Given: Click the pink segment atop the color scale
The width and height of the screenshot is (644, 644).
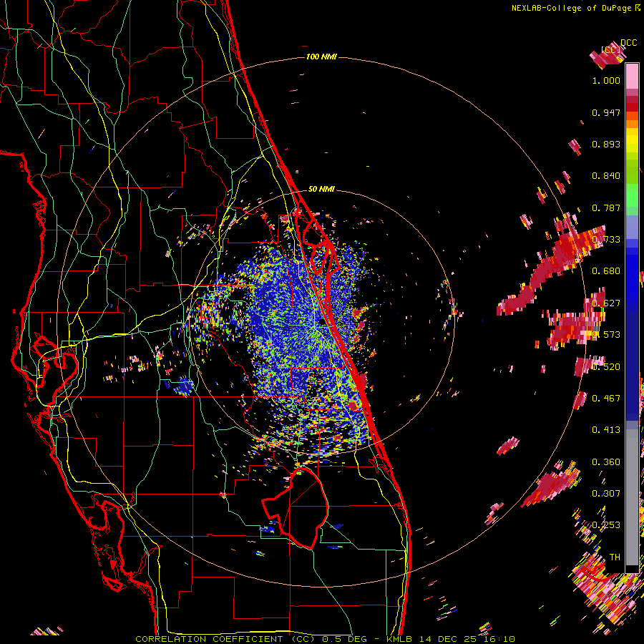Looking at the screenshot, I should tap(632, 77).
